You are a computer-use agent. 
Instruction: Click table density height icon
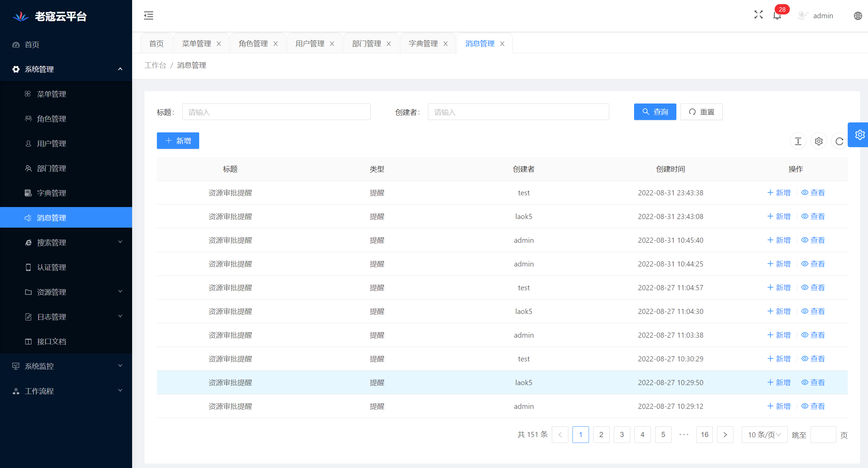pyautogui.click(x=798, y=141)
